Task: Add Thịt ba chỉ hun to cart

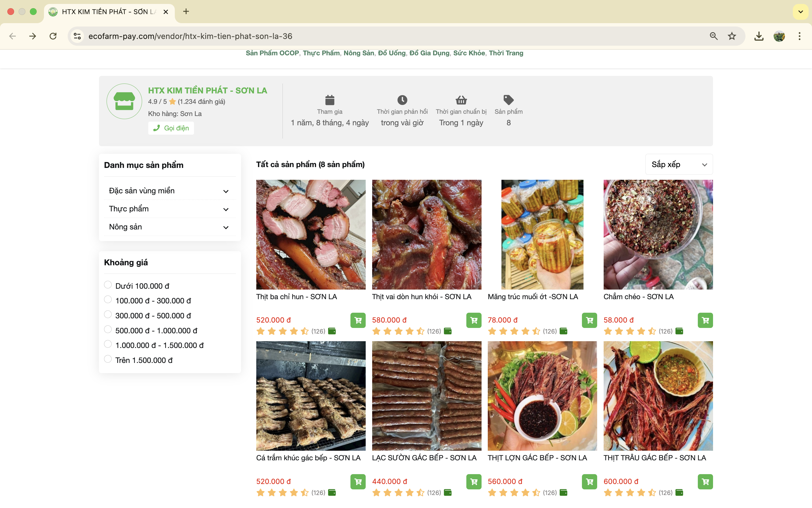Action: (x=358, y=320)
